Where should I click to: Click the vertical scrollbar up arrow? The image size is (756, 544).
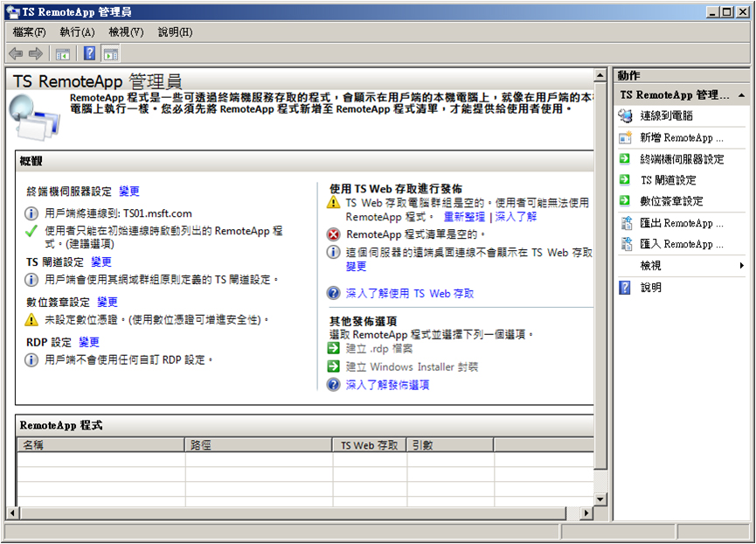click(600, 75)
